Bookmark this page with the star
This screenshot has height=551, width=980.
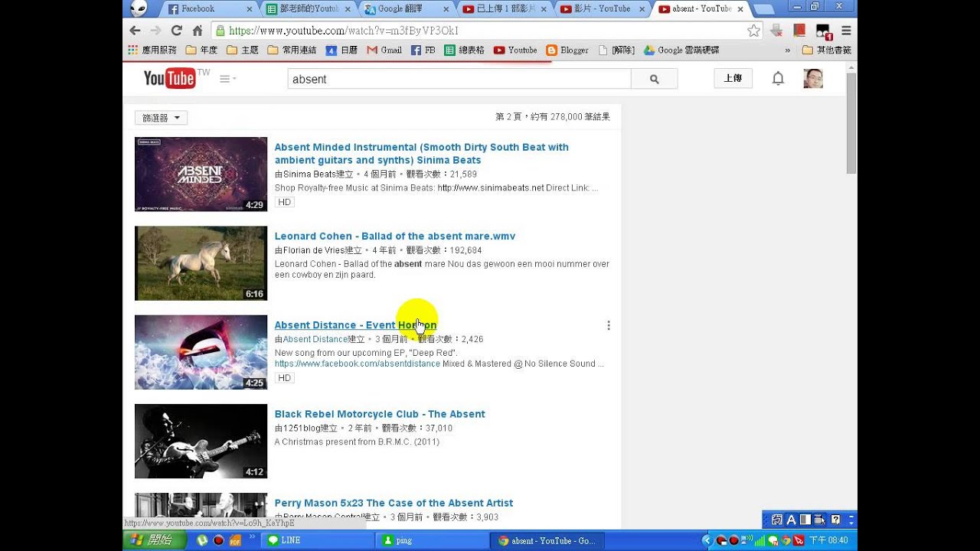(x=754, y=31)
